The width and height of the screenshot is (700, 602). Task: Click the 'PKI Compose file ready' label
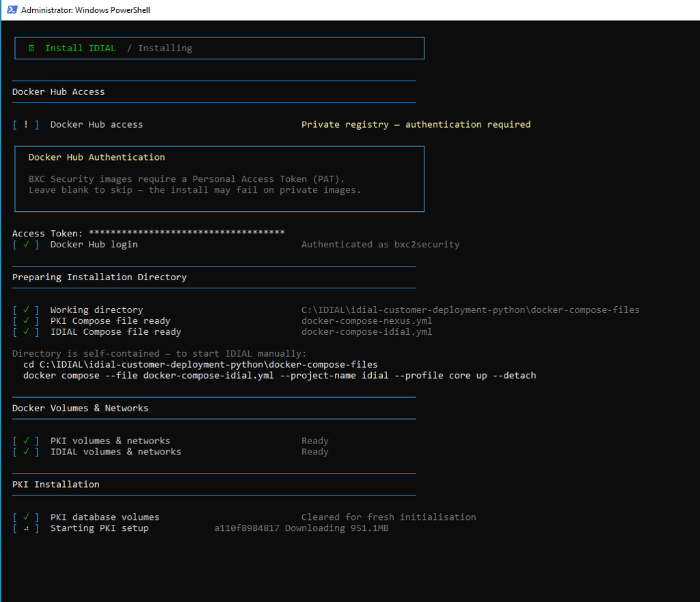tap(110, 321)
